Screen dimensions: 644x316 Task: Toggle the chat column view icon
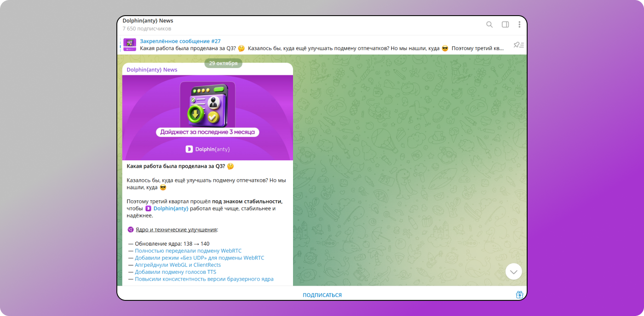coord(505,24)
